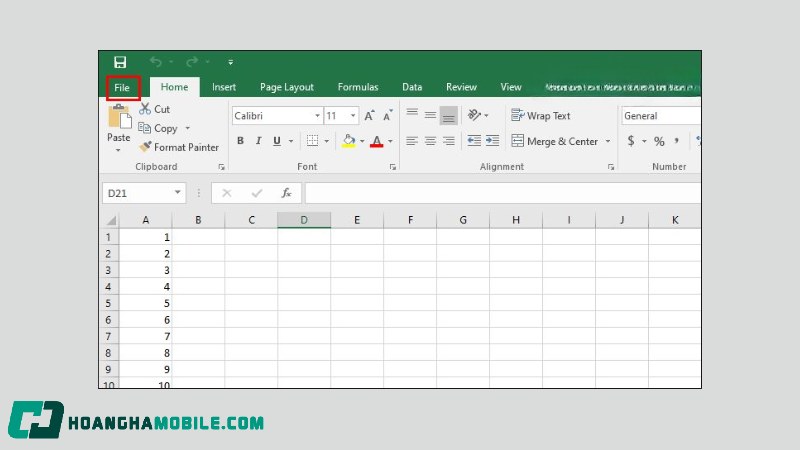Expand the Paste options arrow

(118, 150)
